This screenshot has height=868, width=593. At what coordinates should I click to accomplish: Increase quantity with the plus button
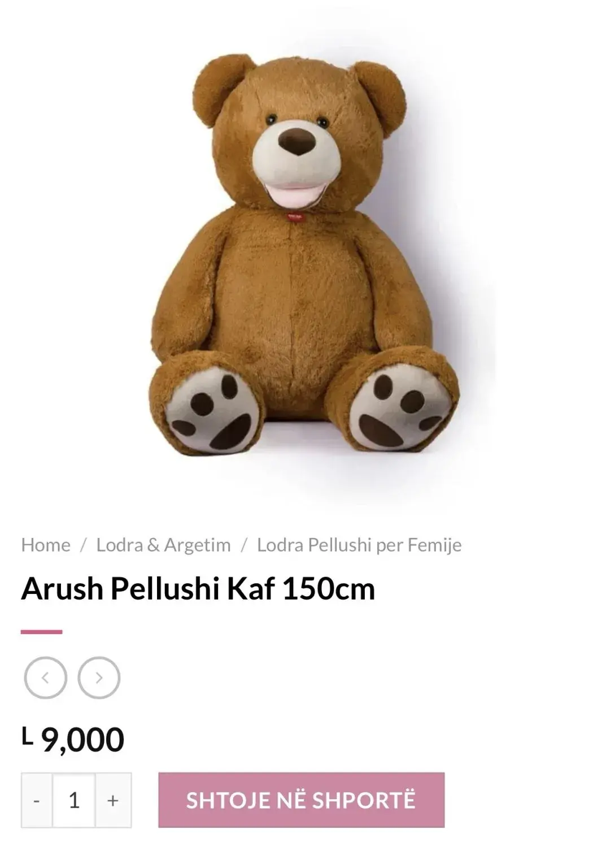(x=113, y=800)
